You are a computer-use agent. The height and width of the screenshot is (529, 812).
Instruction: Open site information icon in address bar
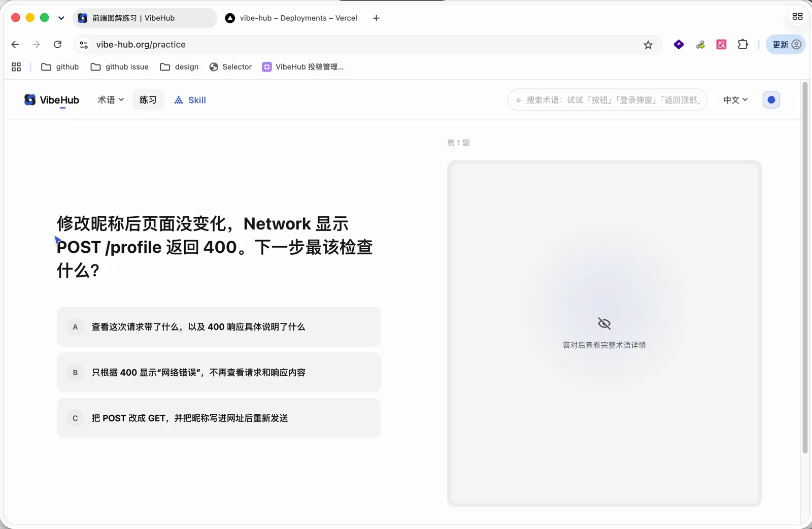84,45
